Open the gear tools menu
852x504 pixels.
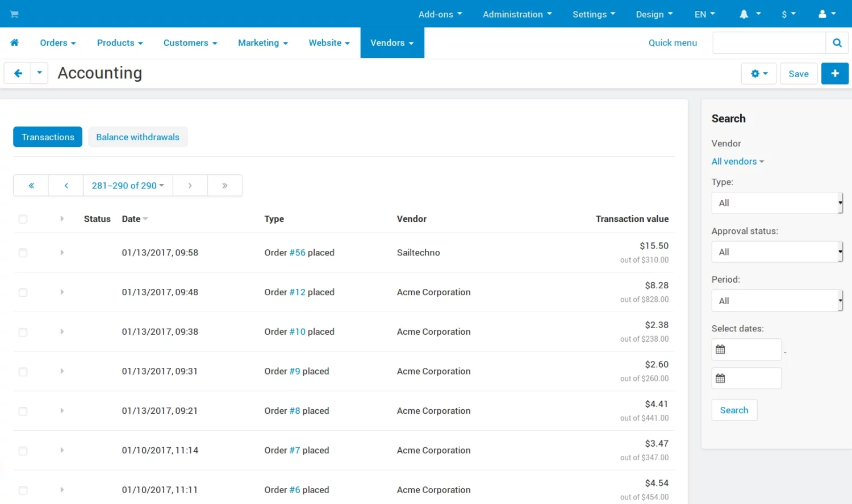[759, 74]
